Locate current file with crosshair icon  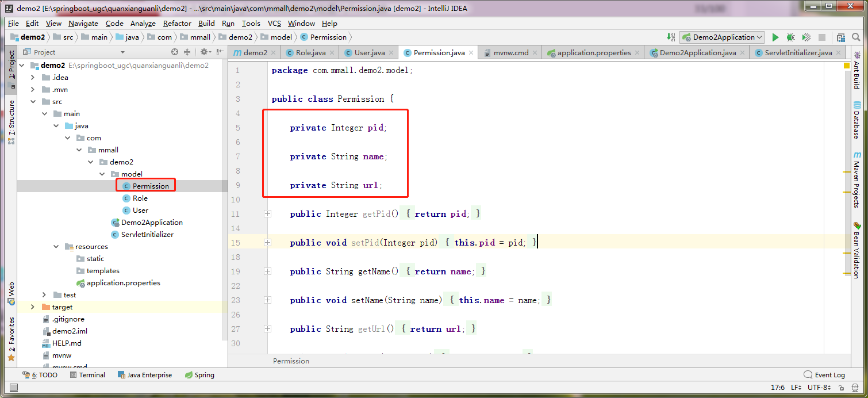pos(175,52)
